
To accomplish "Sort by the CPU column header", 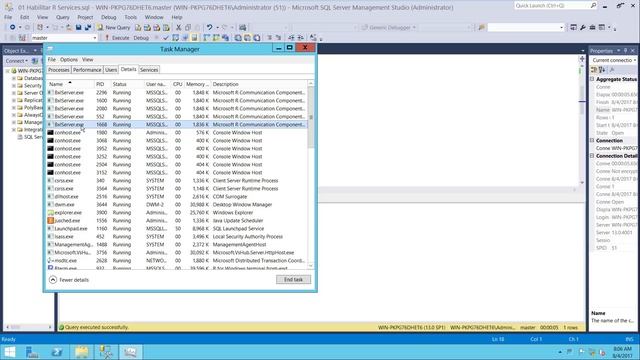I will (x=177, y=84).
